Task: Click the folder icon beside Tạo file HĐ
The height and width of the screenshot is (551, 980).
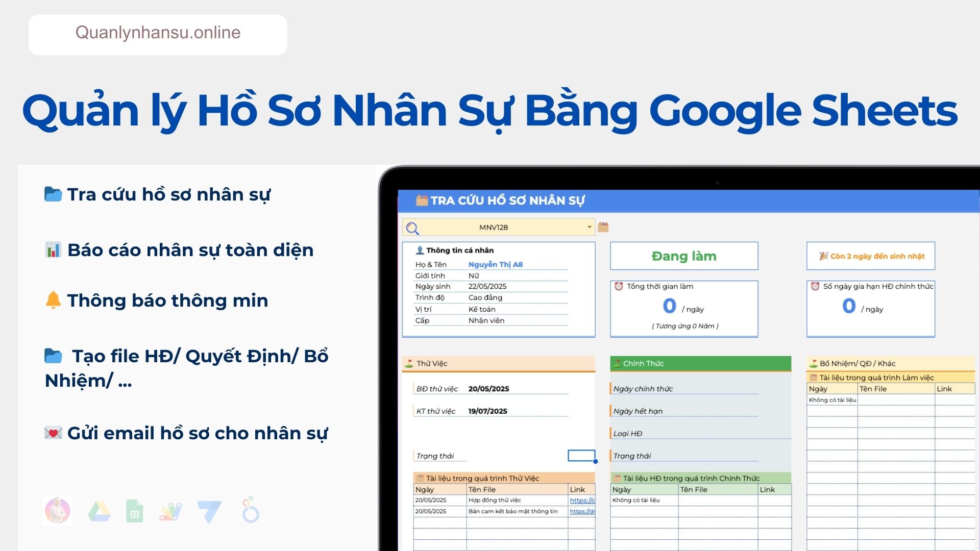Action: point(53,356)
